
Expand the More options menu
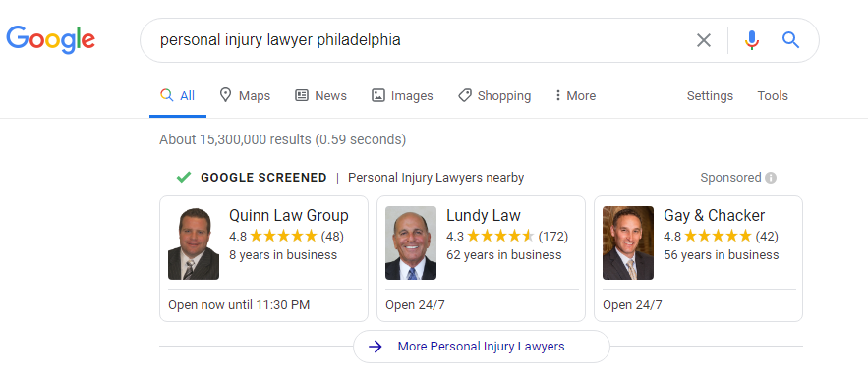point(575,95)
